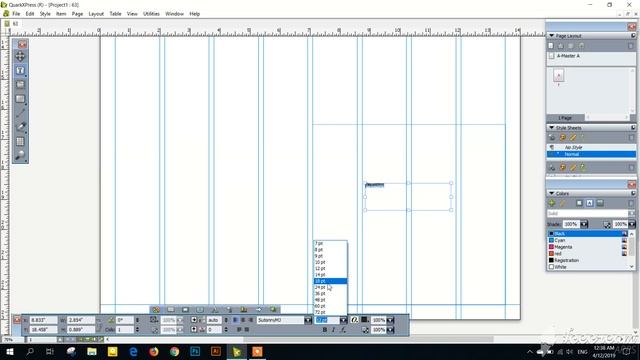The width and height of the screenshot is (640, 360).
Task: Choose 24 pt from size list
Action: (330, 287)
